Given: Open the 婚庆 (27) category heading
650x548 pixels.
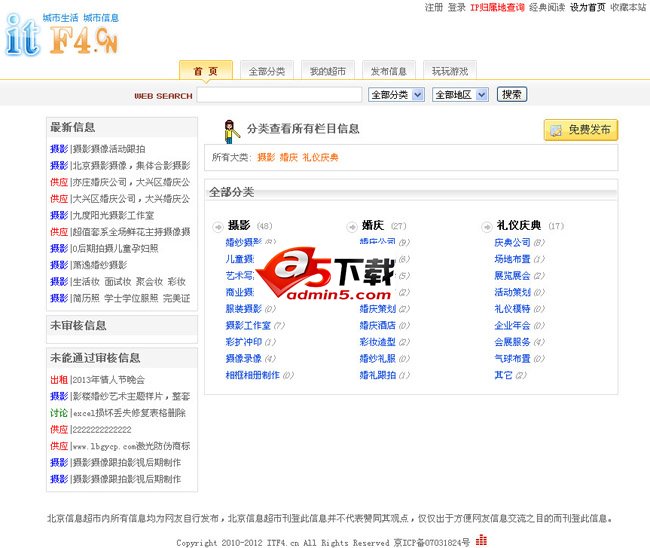Looking at the screenshot, I should pyautogui.click(x=373, y=225).
